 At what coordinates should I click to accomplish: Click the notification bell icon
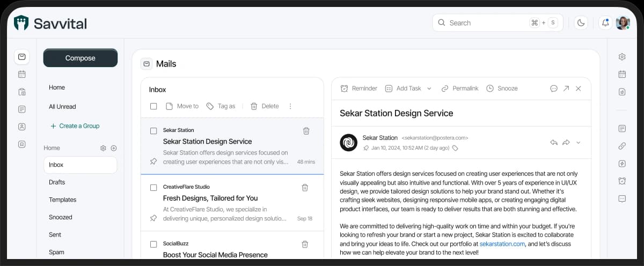click(605, 23)
